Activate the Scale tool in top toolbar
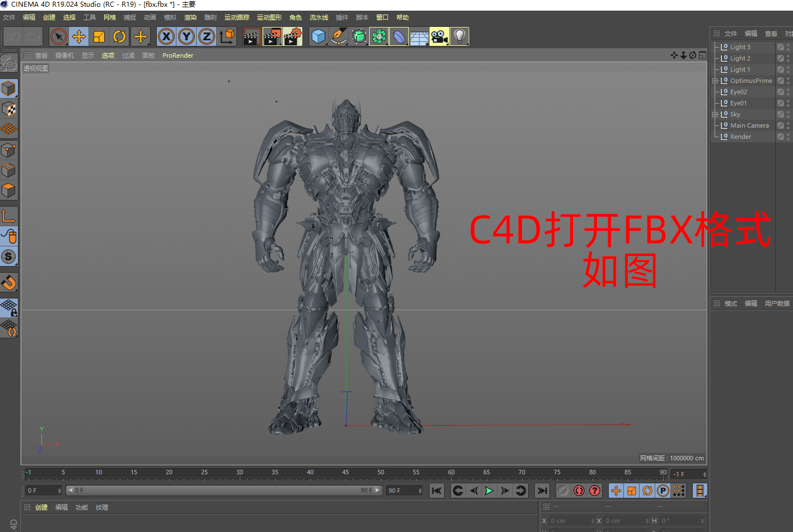The height and width of the screenshot is (532, 793). point(99,37)
